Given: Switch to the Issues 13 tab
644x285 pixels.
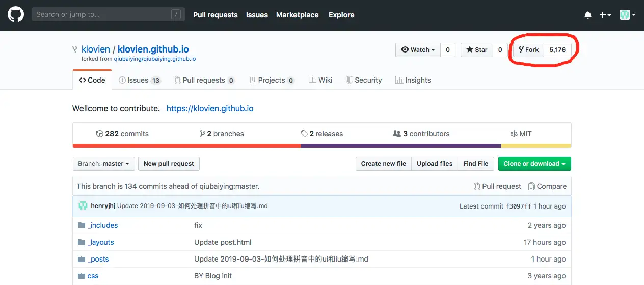Looking at the screenshot, I should pos(140,80).
